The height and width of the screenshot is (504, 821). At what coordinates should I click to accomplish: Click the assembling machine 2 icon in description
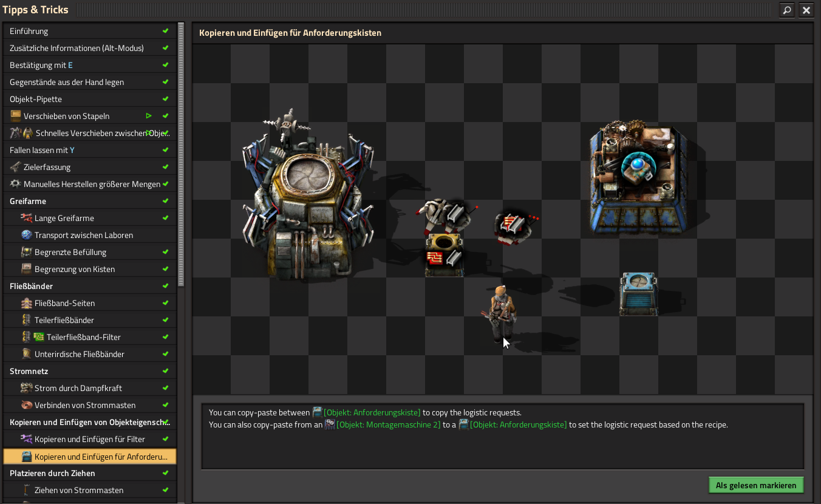(x=330, y=424)
